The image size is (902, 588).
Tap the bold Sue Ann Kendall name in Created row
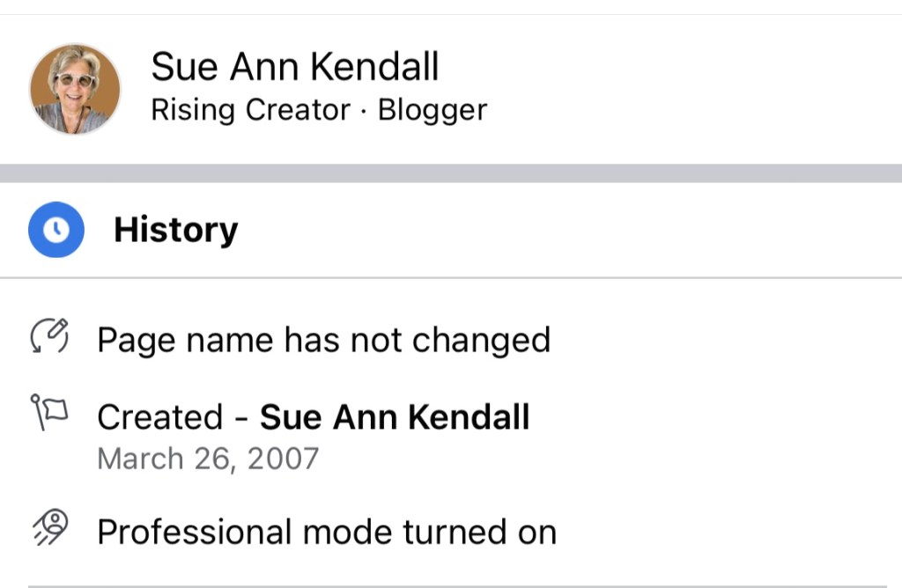coord(395,416)
